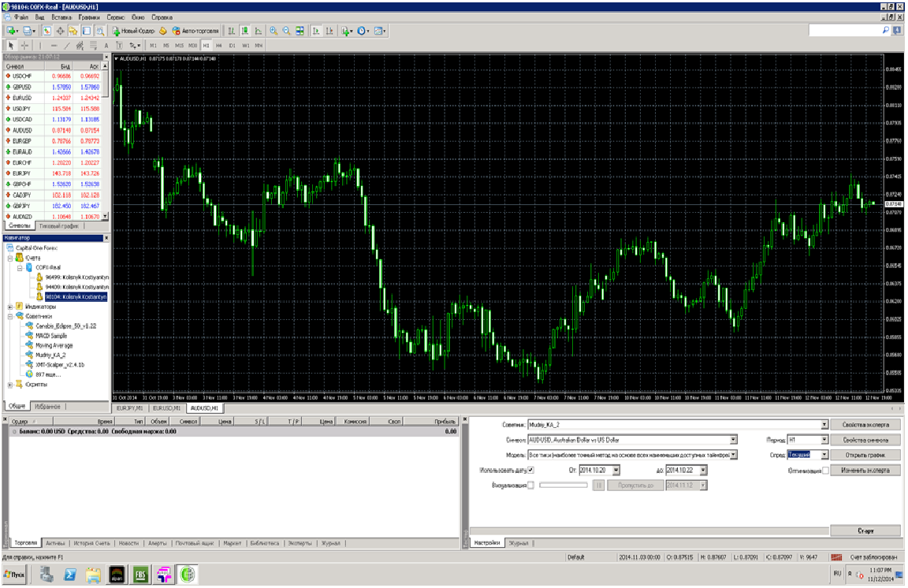908x588 pixels.
Task: Uncheck the use date checkbox
Action: (541, 471)
